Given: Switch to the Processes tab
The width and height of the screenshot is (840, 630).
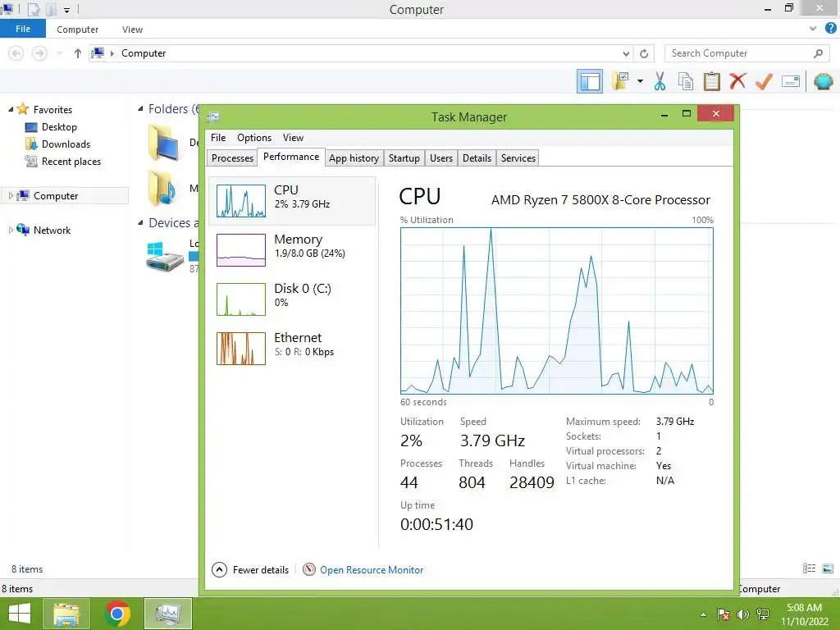Looking at the screenshot, I should [232, 158].
